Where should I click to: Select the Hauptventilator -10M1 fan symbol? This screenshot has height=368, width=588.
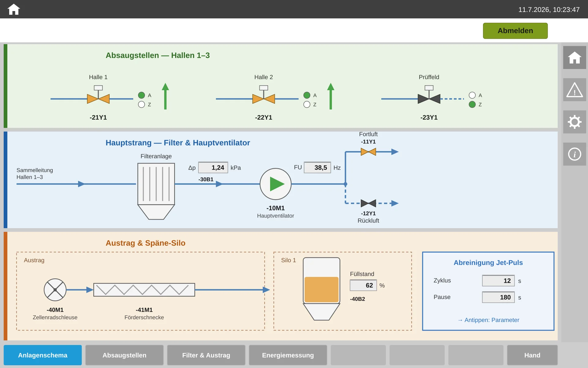[x=276, y=184]
